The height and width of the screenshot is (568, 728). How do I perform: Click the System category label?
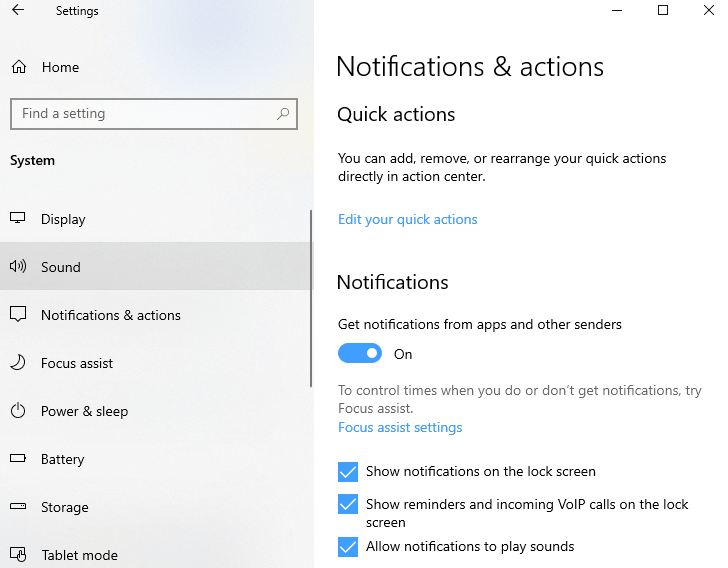coord(32,160)
